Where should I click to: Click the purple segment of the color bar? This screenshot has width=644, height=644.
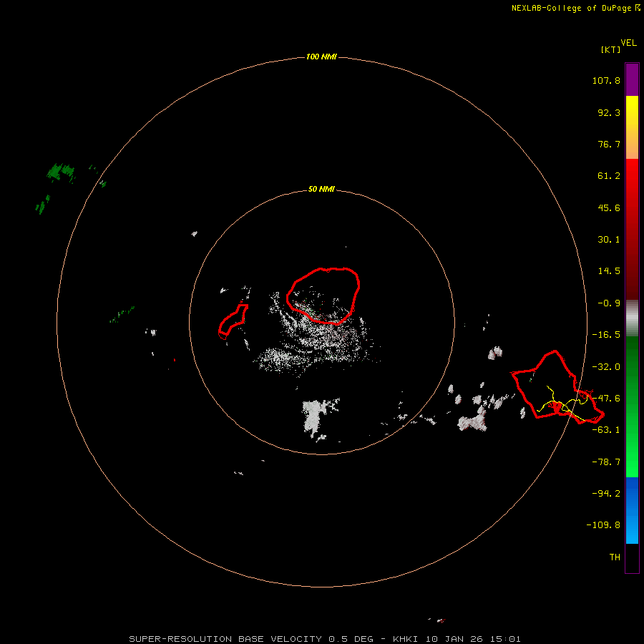pyautogui.click(x=632, y=80)
